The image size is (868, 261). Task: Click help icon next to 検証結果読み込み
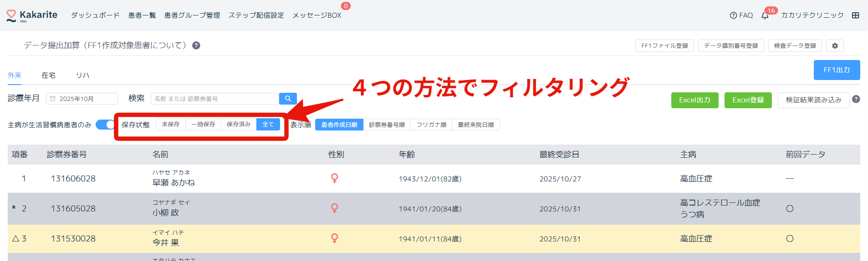[x=856, y=100]
